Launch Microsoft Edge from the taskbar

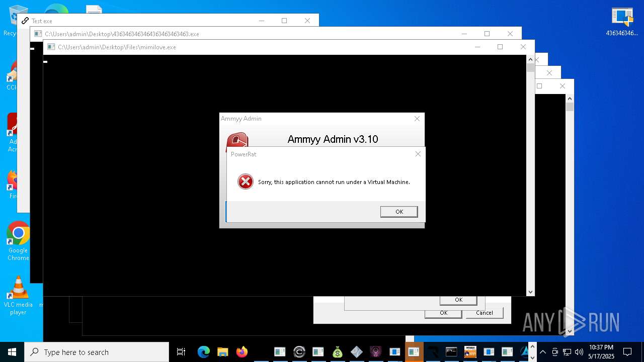point(203,352)
